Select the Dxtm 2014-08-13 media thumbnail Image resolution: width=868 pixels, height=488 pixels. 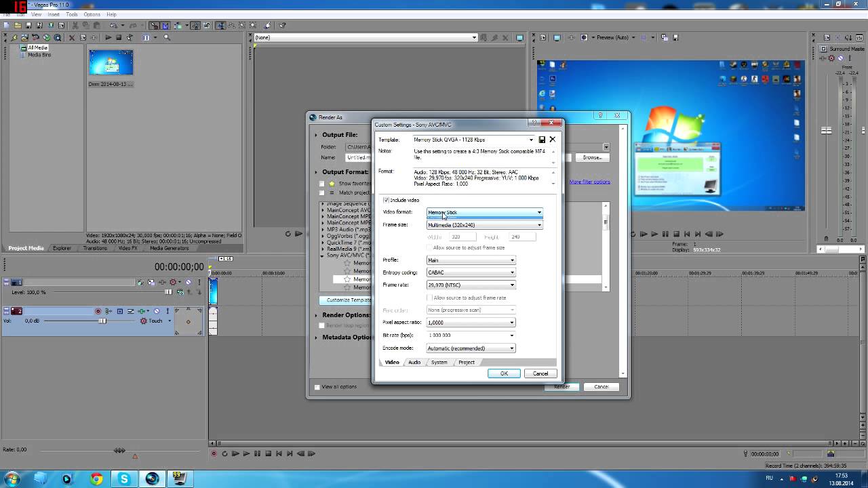[x=111, y=63]
